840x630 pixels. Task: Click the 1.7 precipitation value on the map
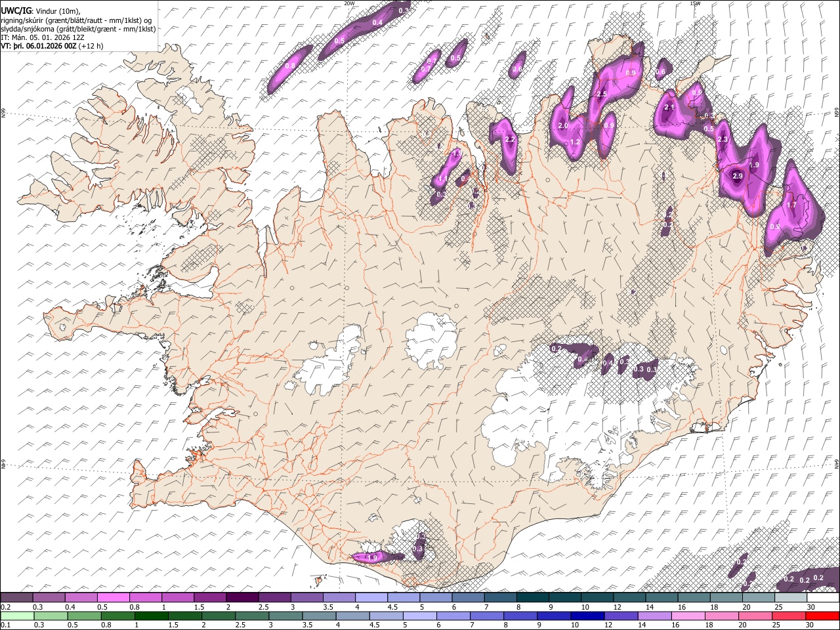791,205
